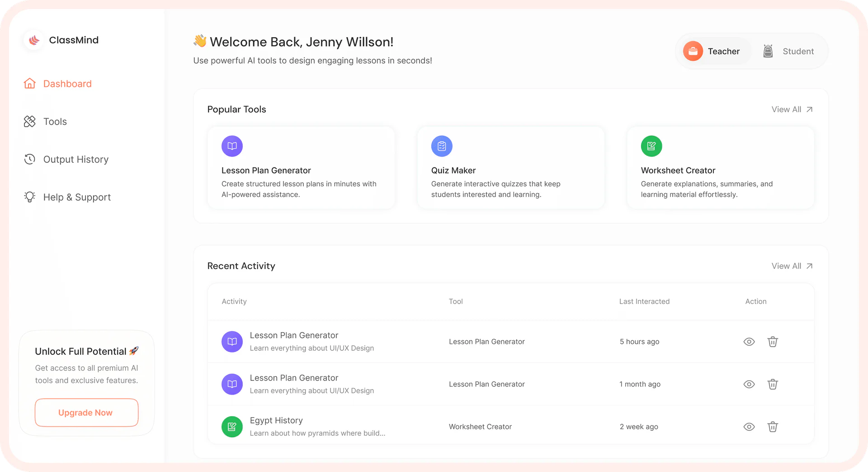Click the Worksheet Creator green icon
This screenshot has height=472, width=868.
point(651,146)
